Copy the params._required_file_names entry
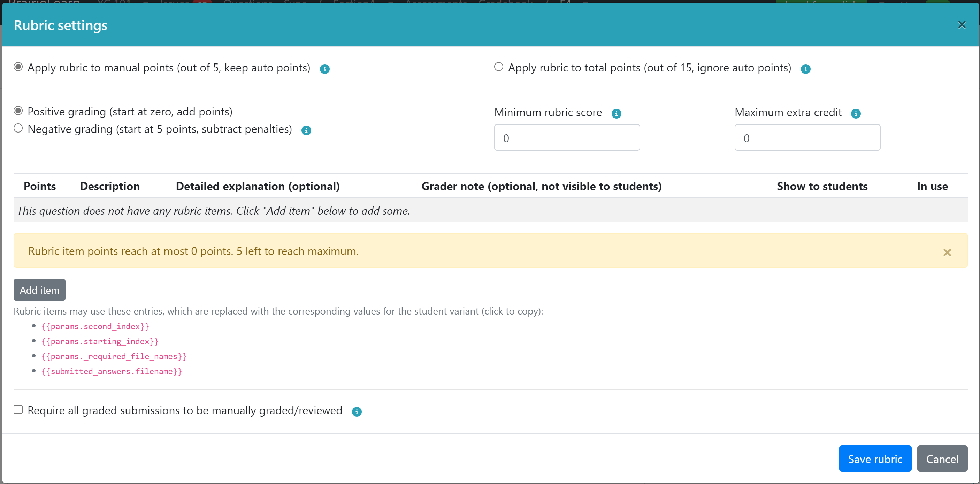Image resolution: width=980 pixels, height=484 pixels. coord(114,356)
